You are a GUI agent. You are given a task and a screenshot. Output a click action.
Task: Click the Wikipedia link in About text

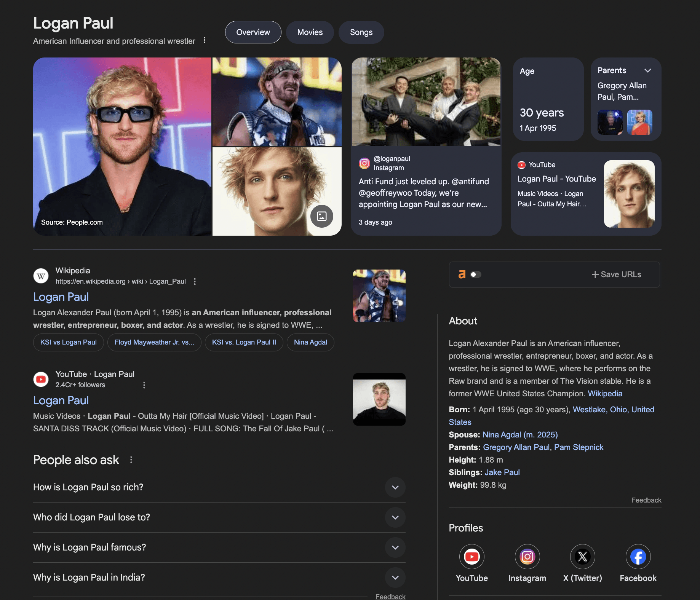point(605,394)
